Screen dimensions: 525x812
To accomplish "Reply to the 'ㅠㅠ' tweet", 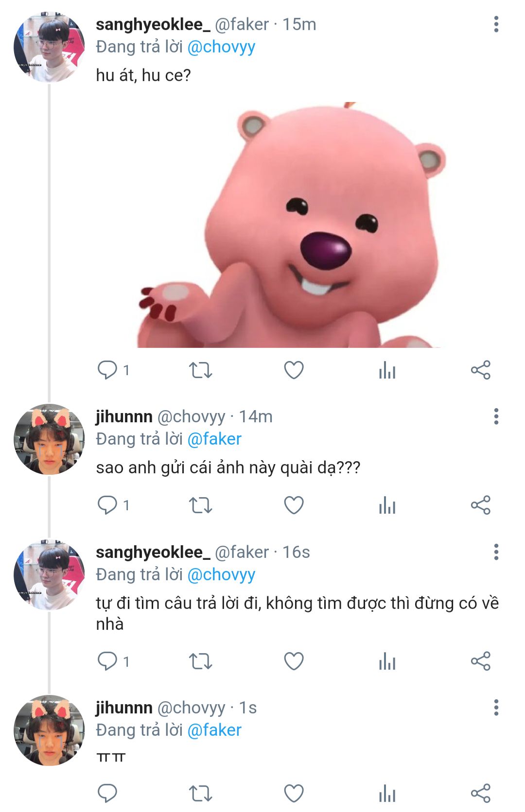I will [107, 793].
